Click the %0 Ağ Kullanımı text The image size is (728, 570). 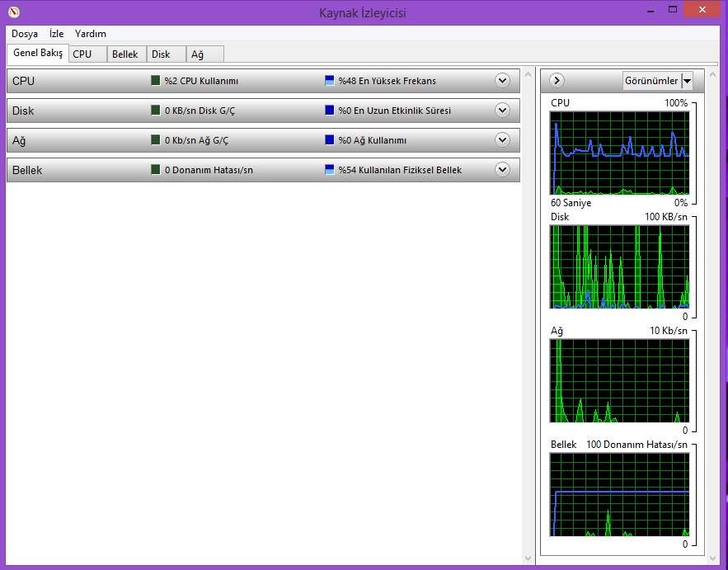click(373, 140)
